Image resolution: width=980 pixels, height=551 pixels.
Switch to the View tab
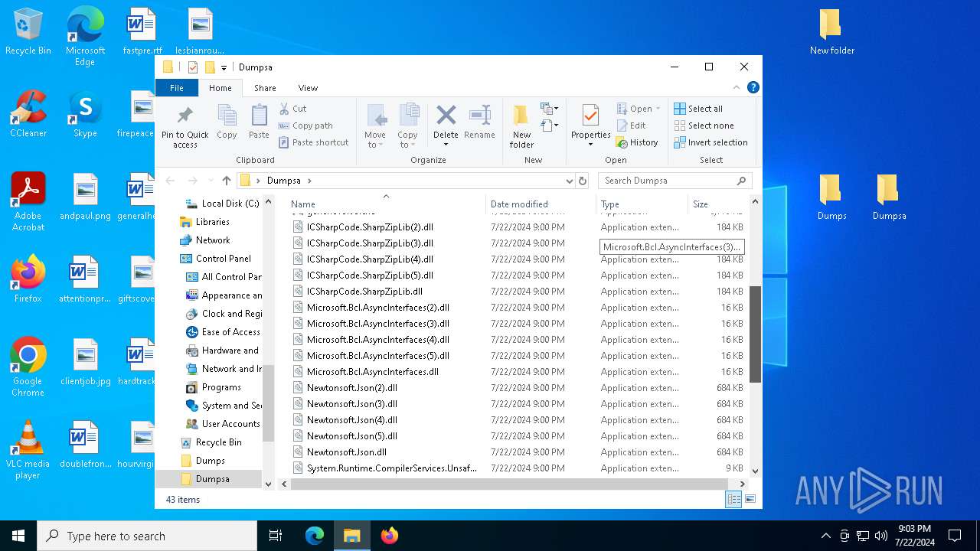pyautogui.click(x=308, y=88)
